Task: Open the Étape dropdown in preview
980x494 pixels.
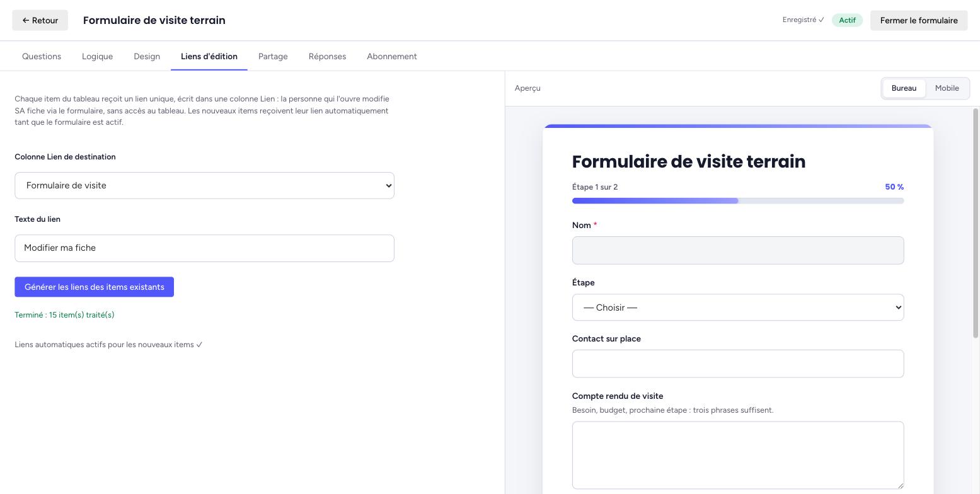Action: 737,307
